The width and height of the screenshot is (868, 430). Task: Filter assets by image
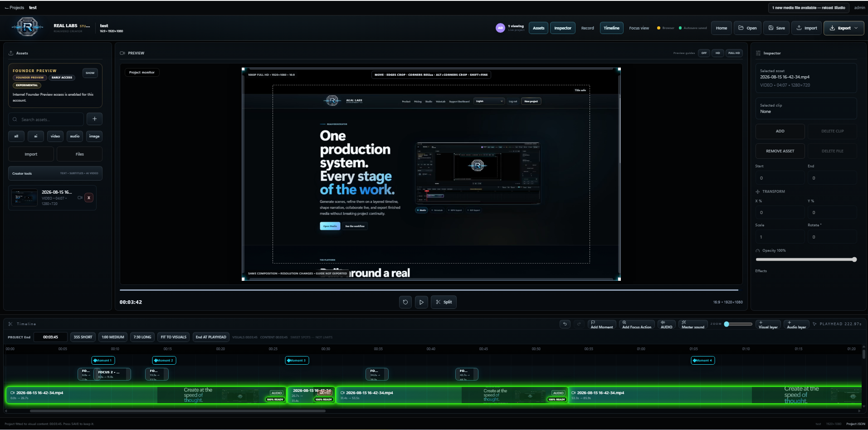tap(94, 136)
